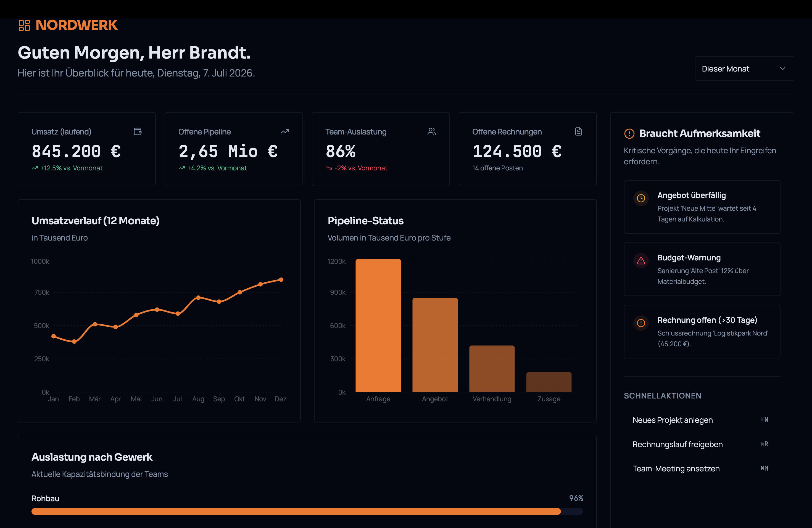Click the clock icon beside Angebot überfällig

(641, 198)
